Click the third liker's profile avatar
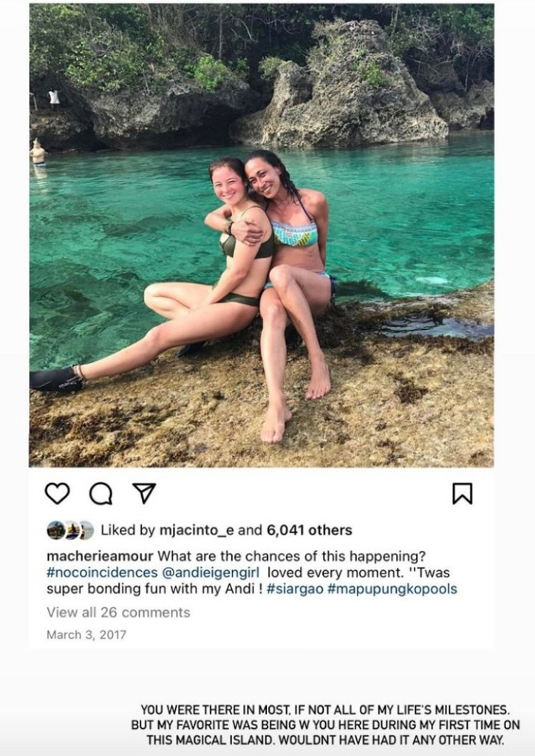535x756 pixels. point(86,530)
